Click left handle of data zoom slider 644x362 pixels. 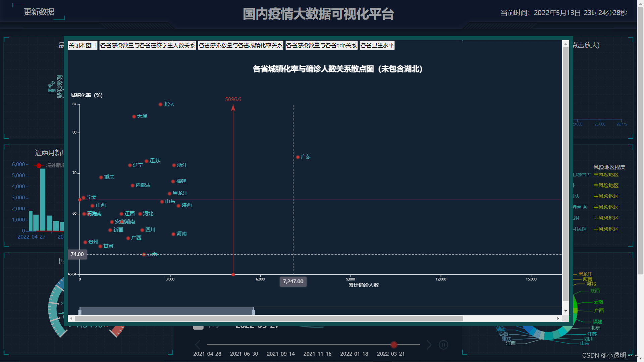click(80, 312)
